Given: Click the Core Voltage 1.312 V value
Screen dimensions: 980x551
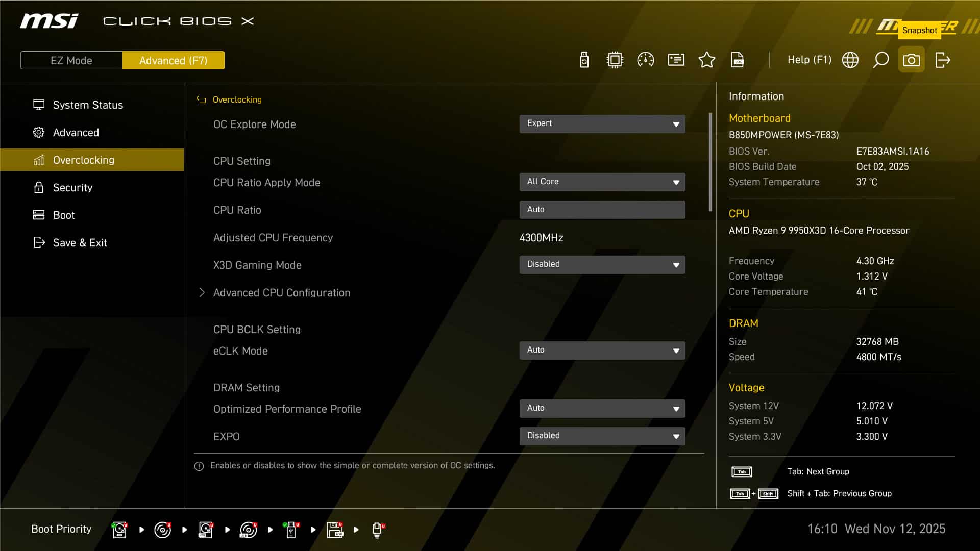Looking at the screenshot, I should pyautogui.click(x=871, y=276).
